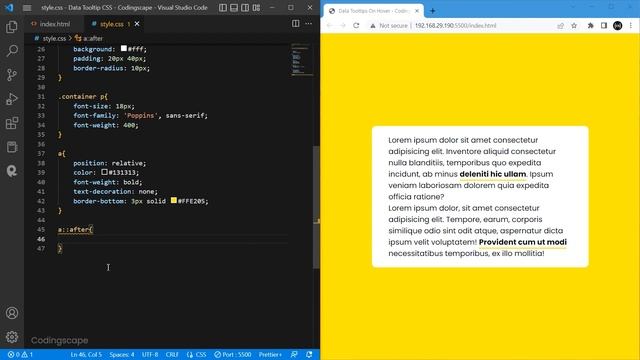Image resolution: width=640 pixels, height=360 pixels.
Task: Share this page icon in Chrome
Action: pos(560,26)
